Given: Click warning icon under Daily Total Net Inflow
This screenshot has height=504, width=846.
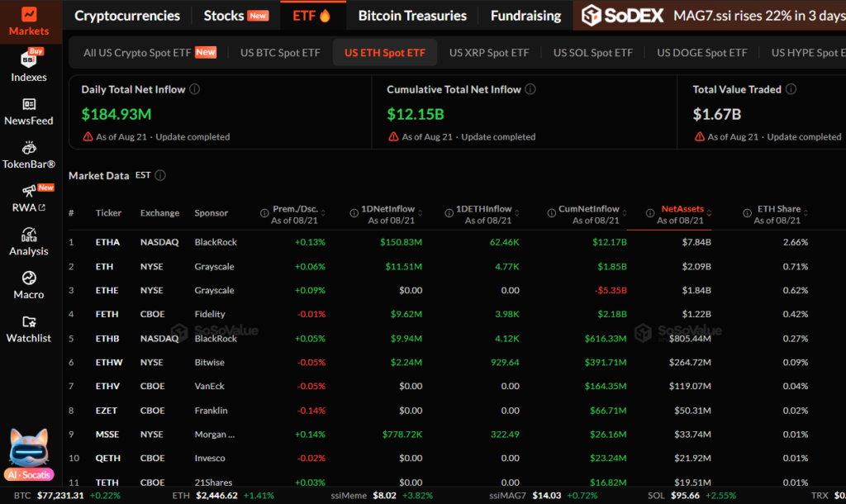Looking at the screenshot, I should (88, 136).
